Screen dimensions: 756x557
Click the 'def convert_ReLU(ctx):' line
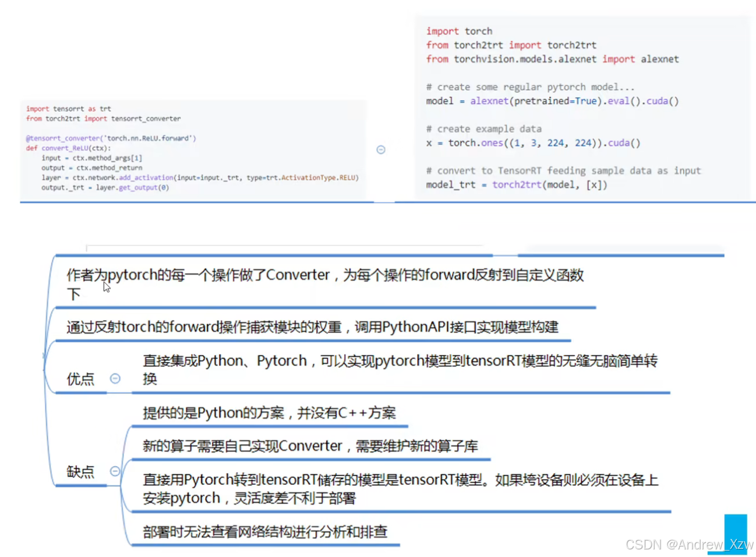(x=68, y=148)
